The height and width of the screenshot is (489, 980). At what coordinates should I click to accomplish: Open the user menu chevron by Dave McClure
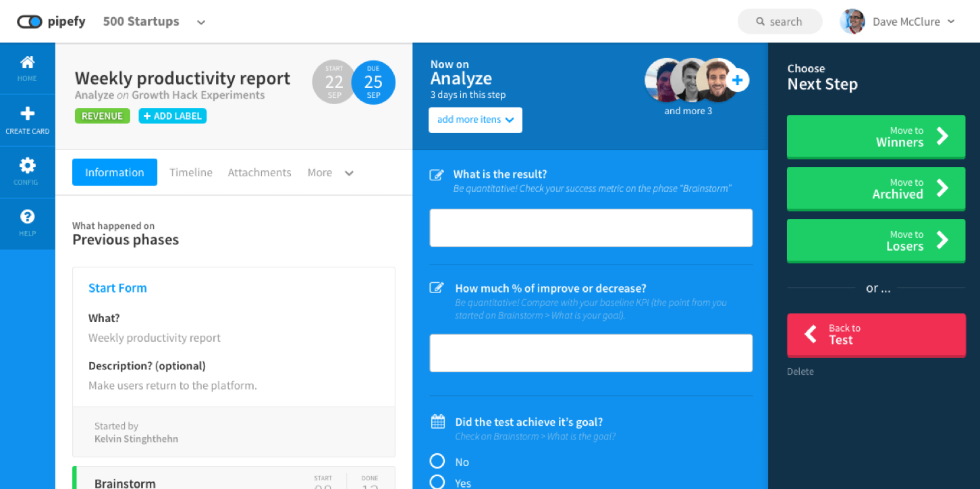click(x=951, y=22)
